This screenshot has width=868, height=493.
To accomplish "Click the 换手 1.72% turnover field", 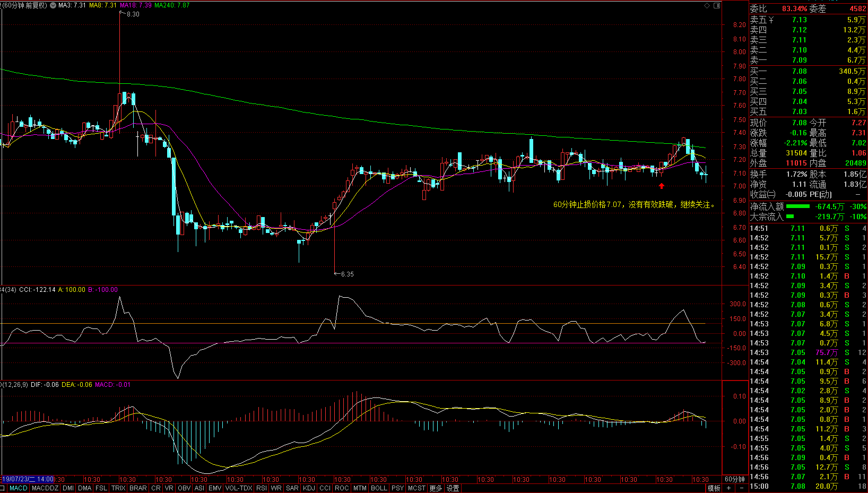I will [778, 174].
